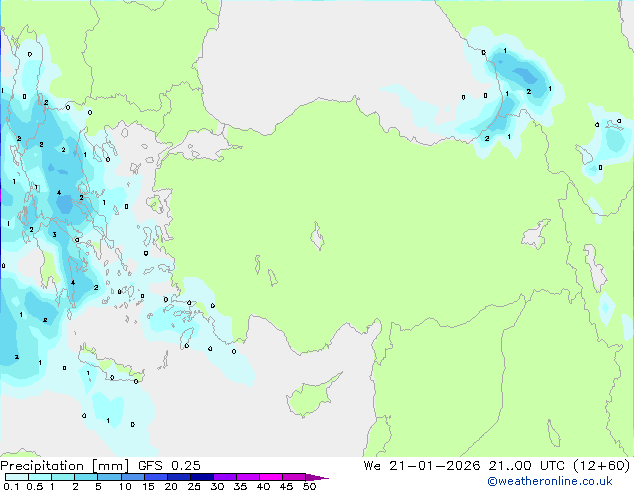The image size is (634, 490).
Task: Click the 'Precipitation' title text
Action: tap(42, 466)
